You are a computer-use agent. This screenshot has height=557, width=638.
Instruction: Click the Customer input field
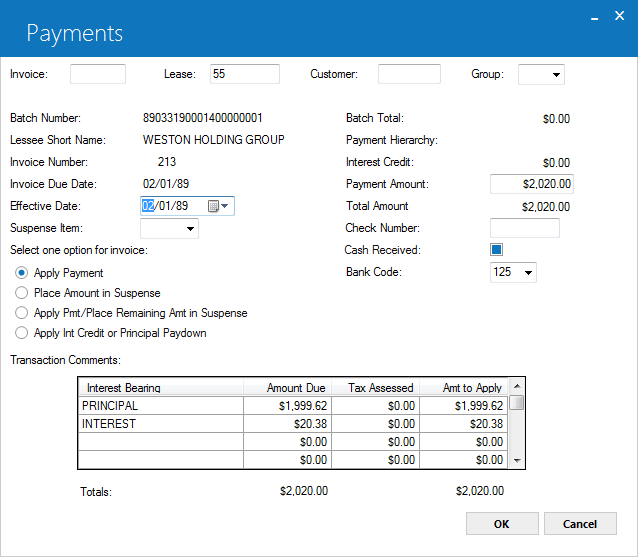coord(409,74)
